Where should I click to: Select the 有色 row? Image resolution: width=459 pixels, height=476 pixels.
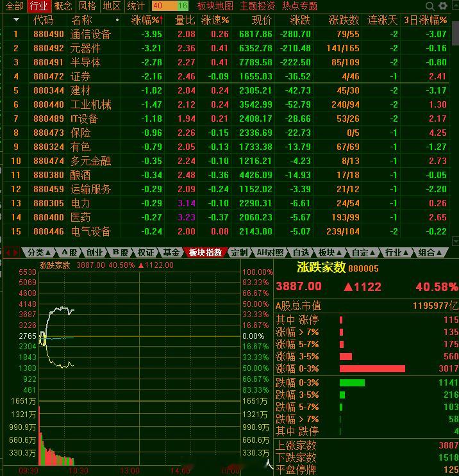[226, 147]
